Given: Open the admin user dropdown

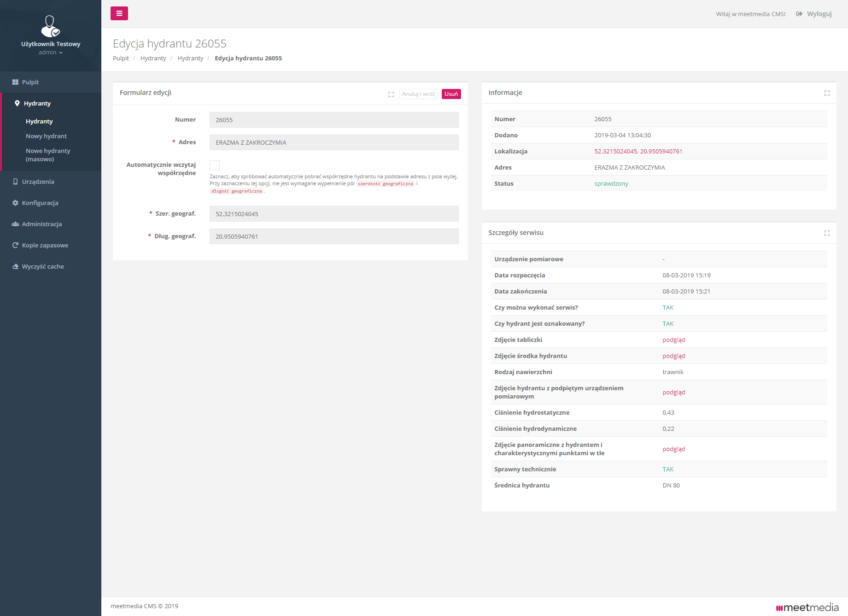Looking at the screenshot, I should pos(50,53).
